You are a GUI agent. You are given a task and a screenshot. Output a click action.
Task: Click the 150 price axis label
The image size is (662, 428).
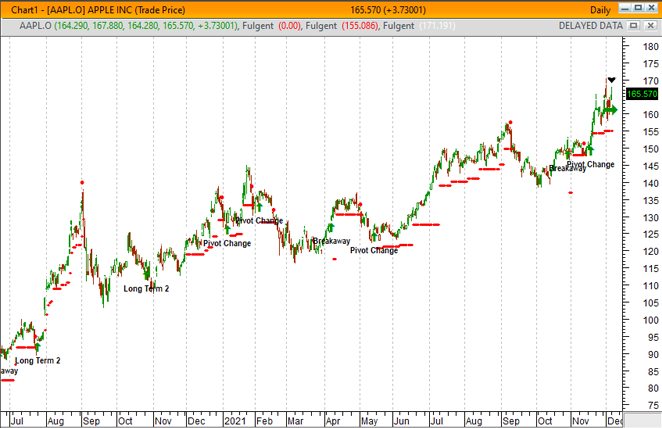tap(651, 149)
